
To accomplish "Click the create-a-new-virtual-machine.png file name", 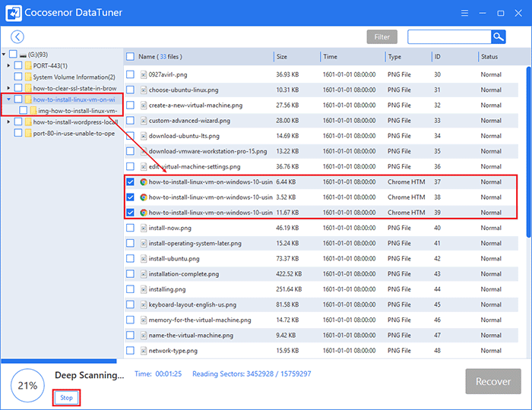I will click(195, 106).
